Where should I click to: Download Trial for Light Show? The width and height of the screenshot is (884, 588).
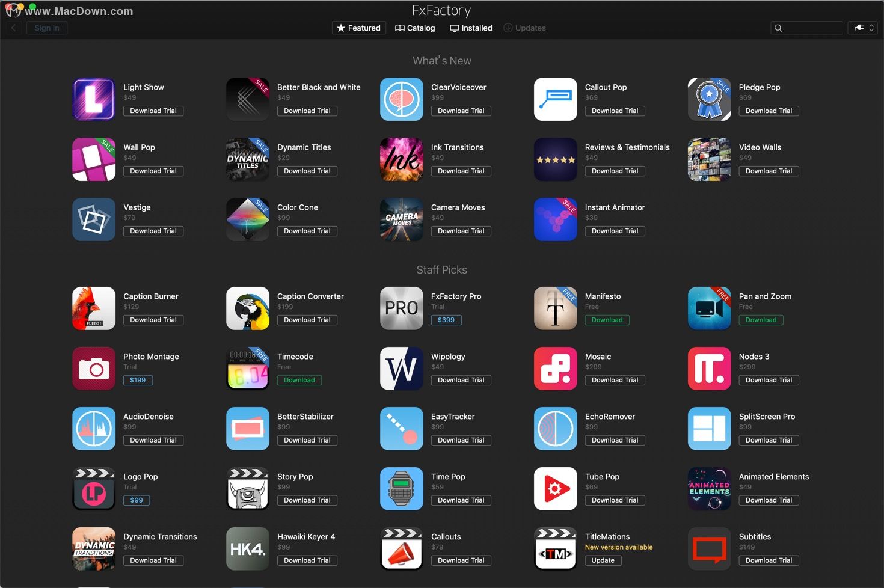153,111
